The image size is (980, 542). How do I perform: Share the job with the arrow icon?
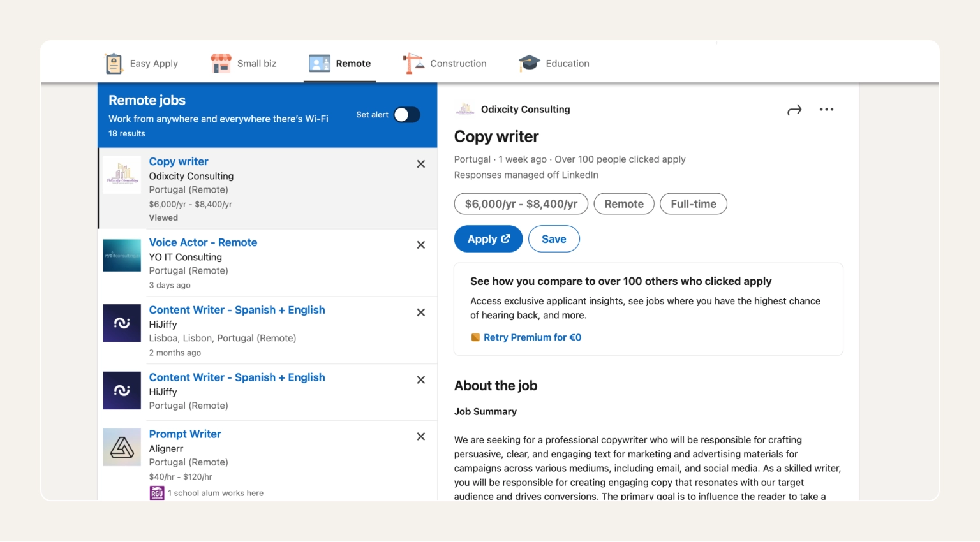click(794, 110)
